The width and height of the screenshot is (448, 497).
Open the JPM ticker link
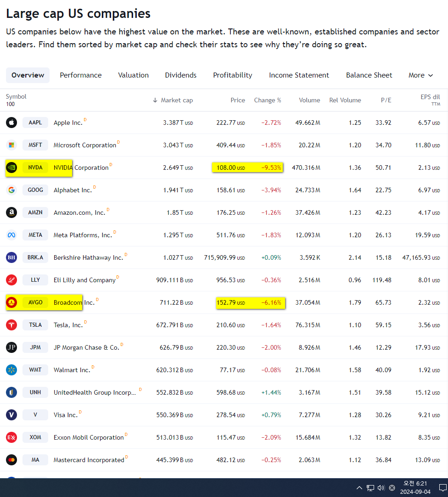tap(35, 347)
